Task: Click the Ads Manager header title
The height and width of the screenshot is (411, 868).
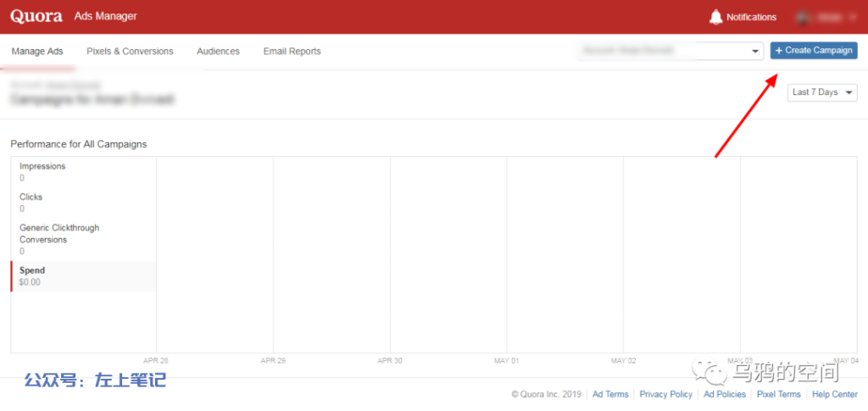Action: pyautogui.click(x=105, y=17)
